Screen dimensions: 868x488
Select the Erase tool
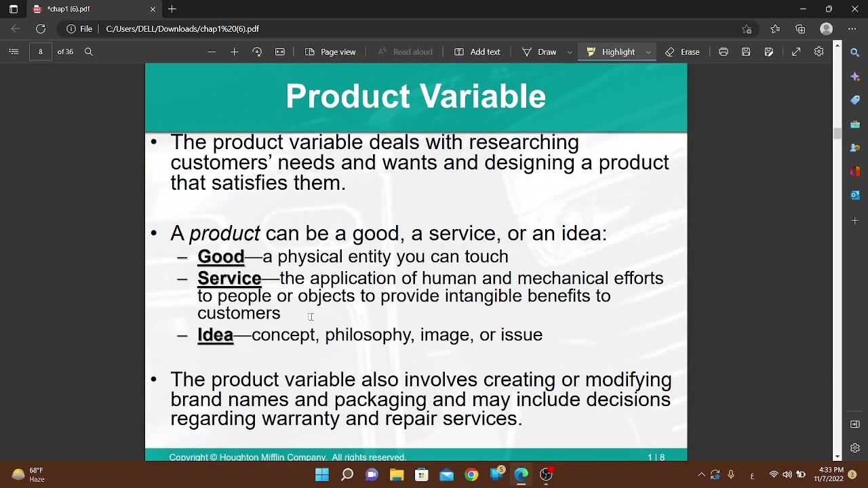(682, 52)
